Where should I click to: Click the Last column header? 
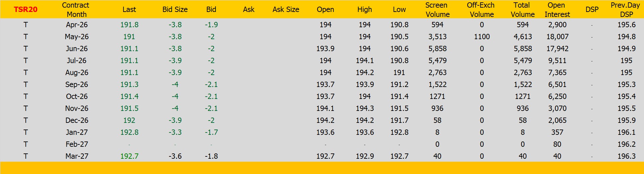(x=129, y=10)
